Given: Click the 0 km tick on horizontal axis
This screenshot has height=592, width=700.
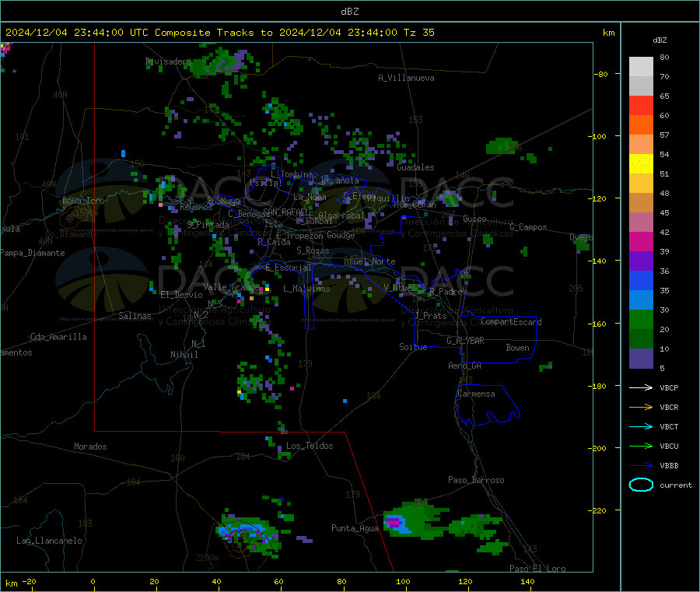Looking at the screenshot, I should tap(93, 581).
